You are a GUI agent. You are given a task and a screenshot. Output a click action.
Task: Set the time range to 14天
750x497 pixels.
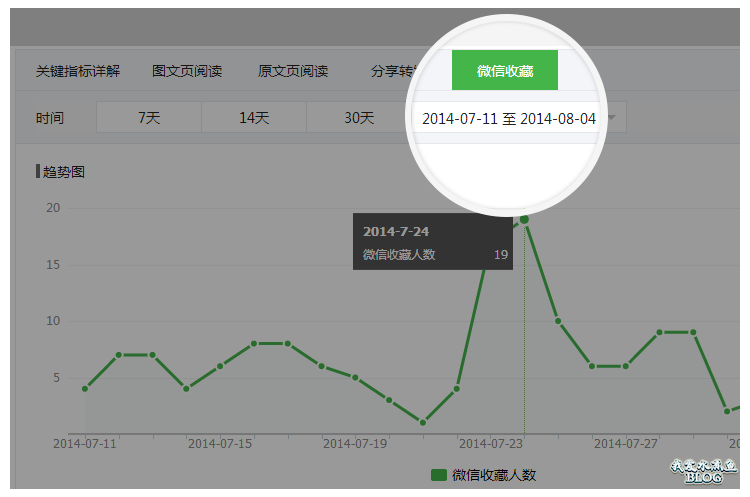pos(254,118)
